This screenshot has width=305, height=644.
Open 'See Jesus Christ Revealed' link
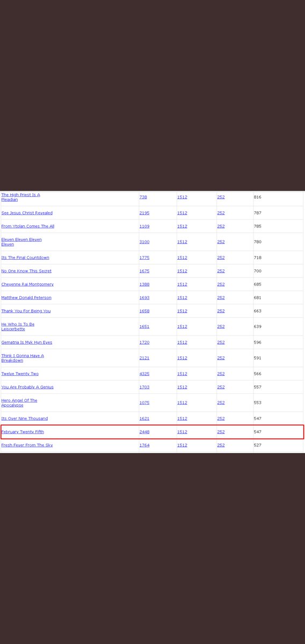click(27, 213)
